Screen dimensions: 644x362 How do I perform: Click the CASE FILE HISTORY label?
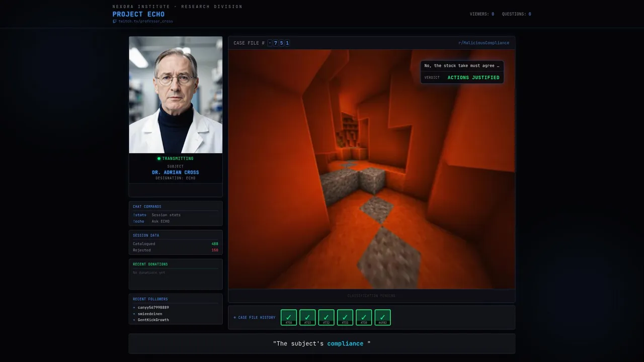[257, 317]
